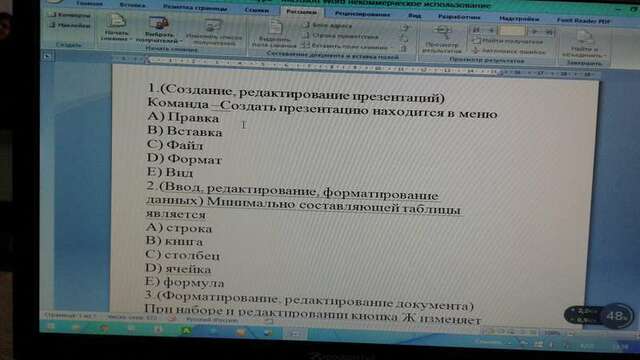Insert Блок адреса (address block)
The height and width of the screenshot is (360, 640).
[328, 25]
